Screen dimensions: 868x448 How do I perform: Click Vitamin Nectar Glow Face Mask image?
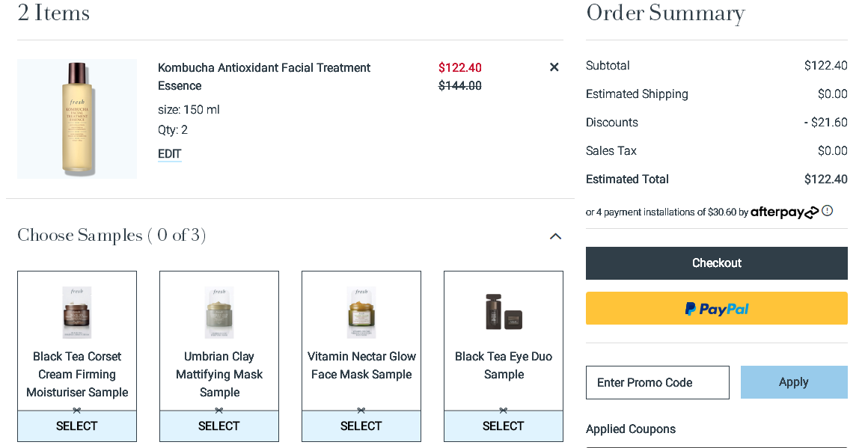point(361,312)
